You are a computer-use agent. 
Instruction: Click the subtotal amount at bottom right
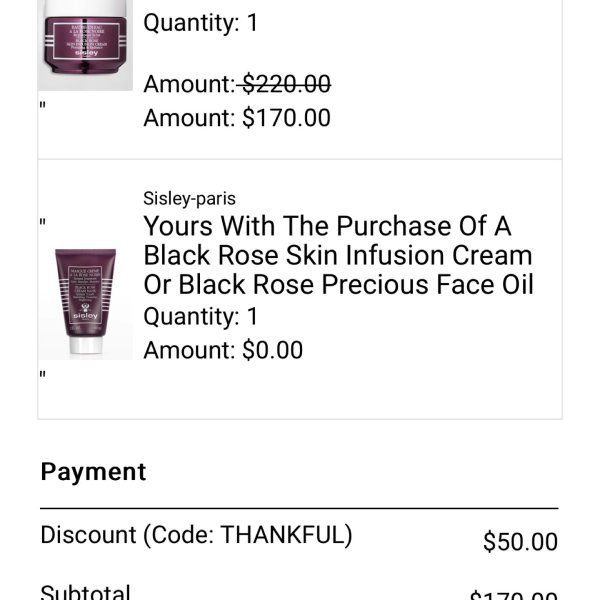(514, 595)
